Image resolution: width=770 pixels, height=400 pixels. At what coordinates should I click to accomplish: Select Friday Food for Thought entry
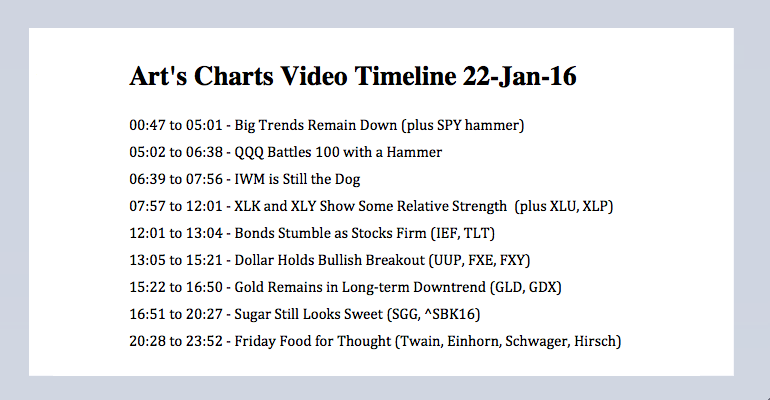(428, 342)
